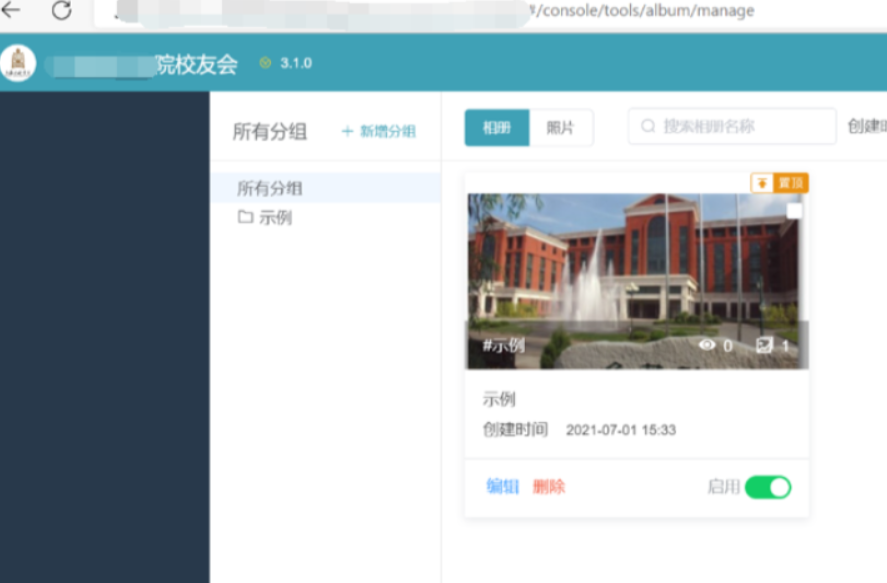
Task: Focus the 搜索相册名称 search field
Action: [740, 127]
